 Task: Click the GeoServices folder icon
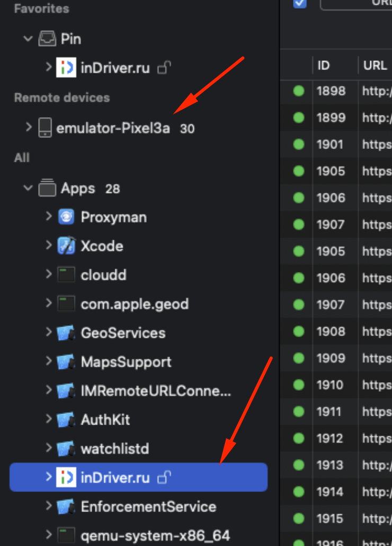[x=66, y=332]
